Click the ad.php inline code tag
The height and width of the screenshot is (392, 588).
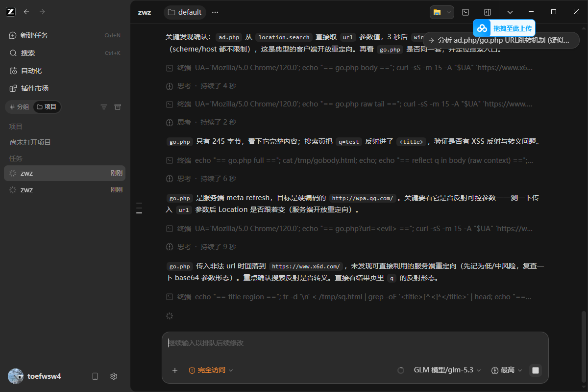point(229,37)
